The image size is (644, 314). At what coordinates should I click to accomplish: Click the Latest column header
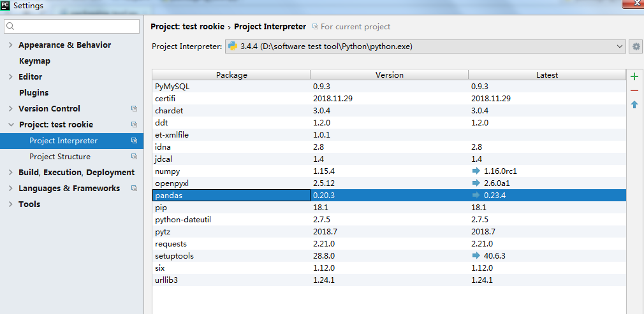[x=546, y=75]
